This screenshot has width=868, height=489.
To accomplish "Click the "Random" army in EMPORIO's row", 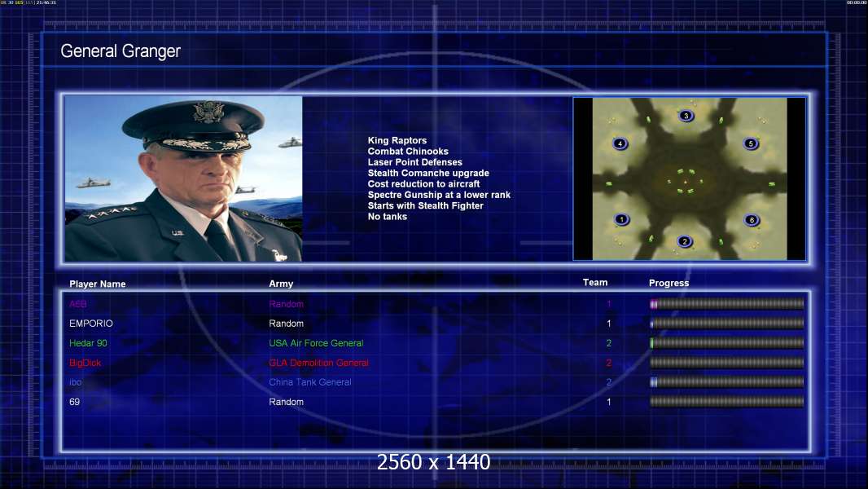I will coord(286,324).
